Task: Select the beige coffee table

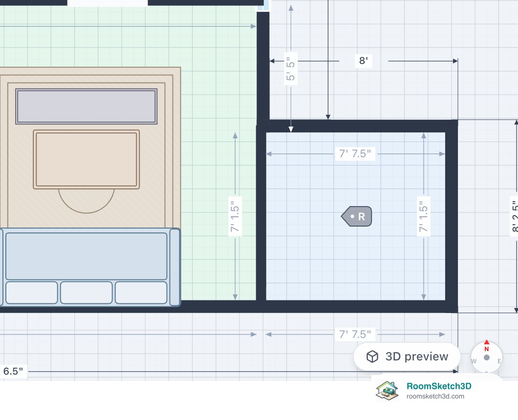Action: tap(86, 160)
